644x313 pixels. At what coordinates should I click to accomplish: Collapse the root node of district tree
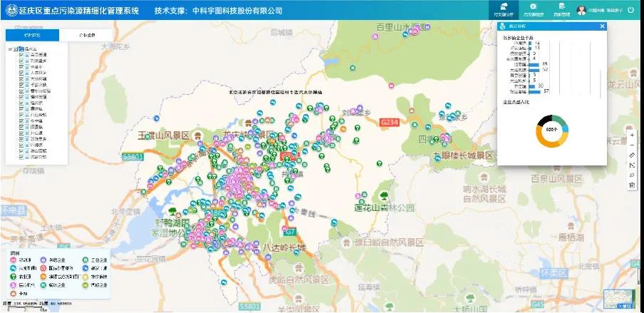point(10,48)
